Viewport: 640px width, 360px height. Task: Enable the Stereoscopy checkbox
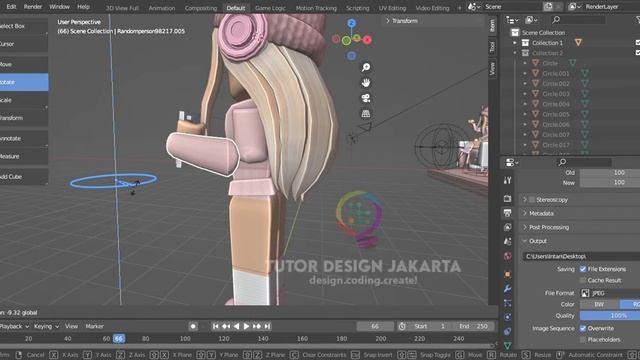coord(532,200)
